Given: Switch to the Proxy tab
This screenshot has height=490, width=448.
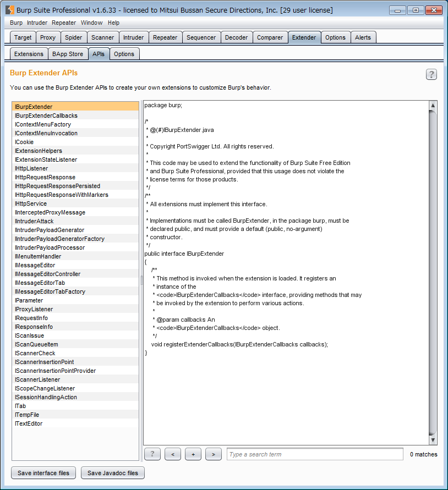Looking at the screenshot, I should [x=48, y=37].
